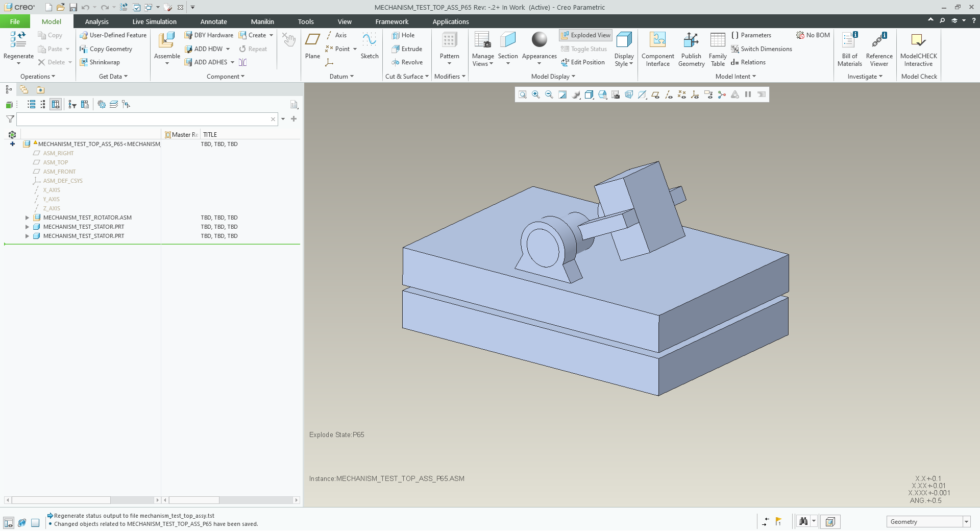The image size is (980, 531).
Task: Open the Applications ribbon tab
Action: 450,21
